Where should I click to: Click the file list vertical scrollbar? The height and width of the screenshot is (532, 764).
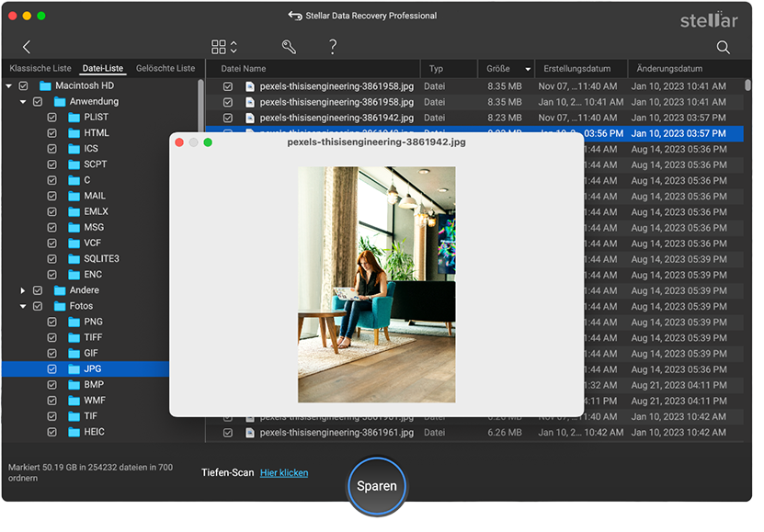click(x=748, y=85)
